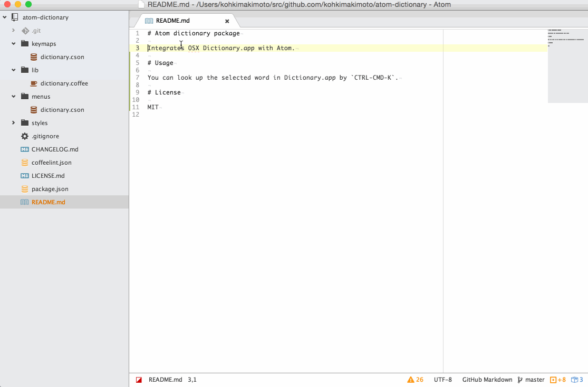Click the book icon in the README.md tab
This screenshot has height=387, width=588.
click(149, 21)
